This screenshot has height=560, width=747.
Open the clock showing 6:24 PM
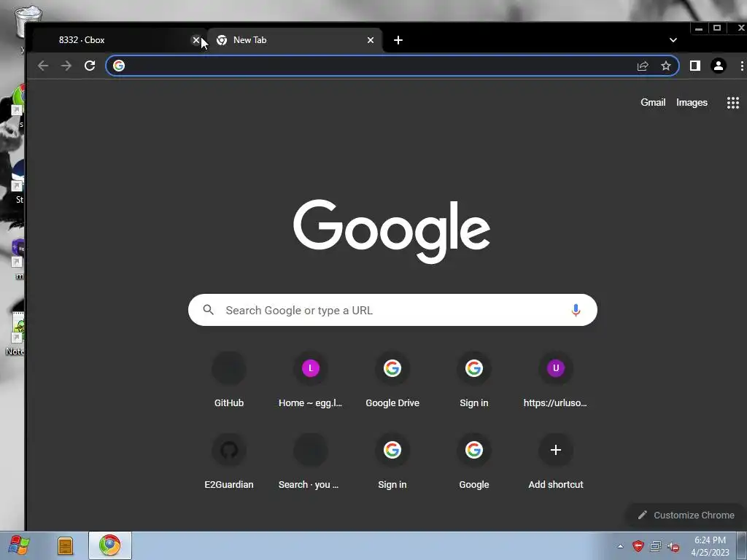(x=710, y=546)
